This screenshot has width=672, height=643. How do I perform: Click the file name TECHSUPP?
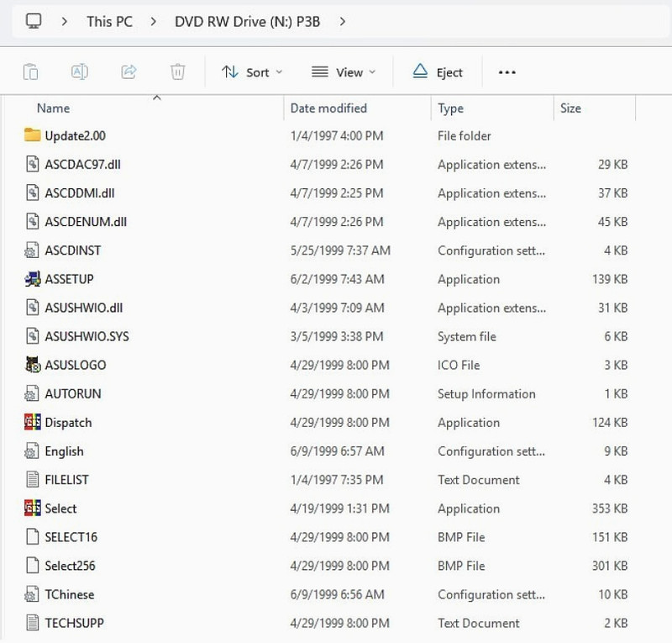tap(74, 624)
